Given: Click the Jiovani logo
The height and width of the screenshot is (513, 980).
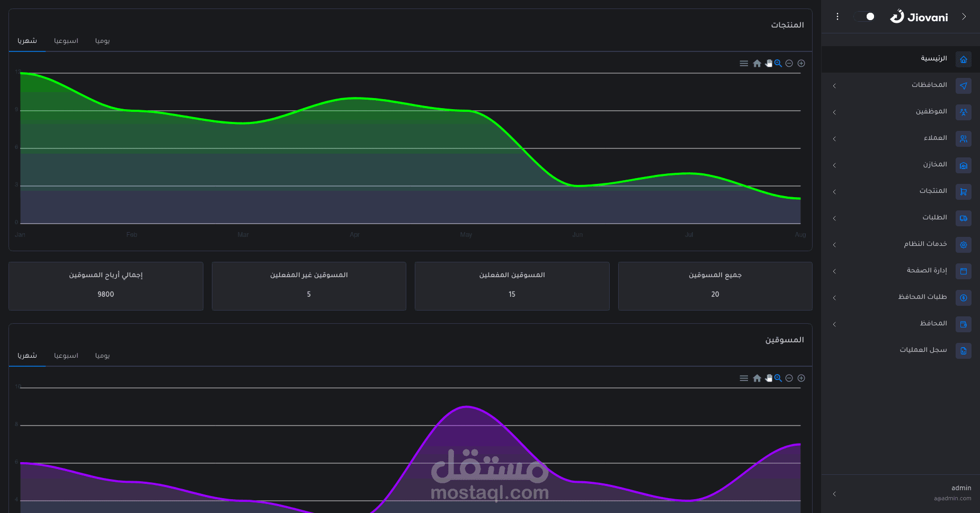Looking at the screenshot, I should click(919, 17).
